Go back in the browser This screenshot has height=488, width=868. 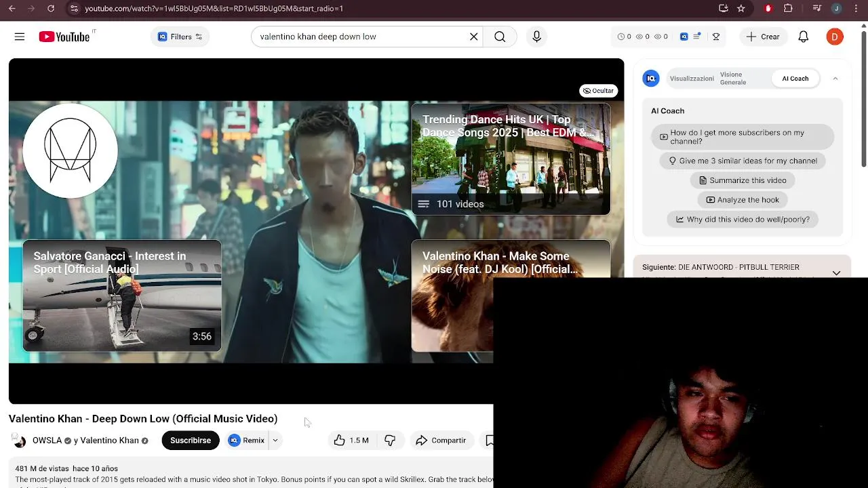[12, 8]
